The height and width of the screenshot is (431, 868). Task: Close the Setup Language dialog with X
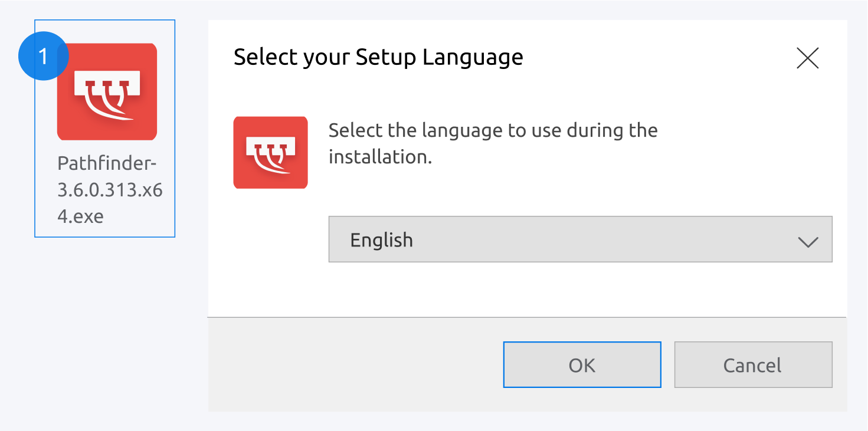[x=807, y=58]
